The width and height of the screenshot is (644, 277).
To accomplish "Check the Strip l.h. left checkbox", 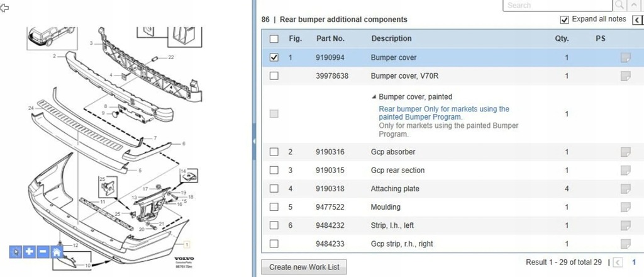I will (274, 225).
